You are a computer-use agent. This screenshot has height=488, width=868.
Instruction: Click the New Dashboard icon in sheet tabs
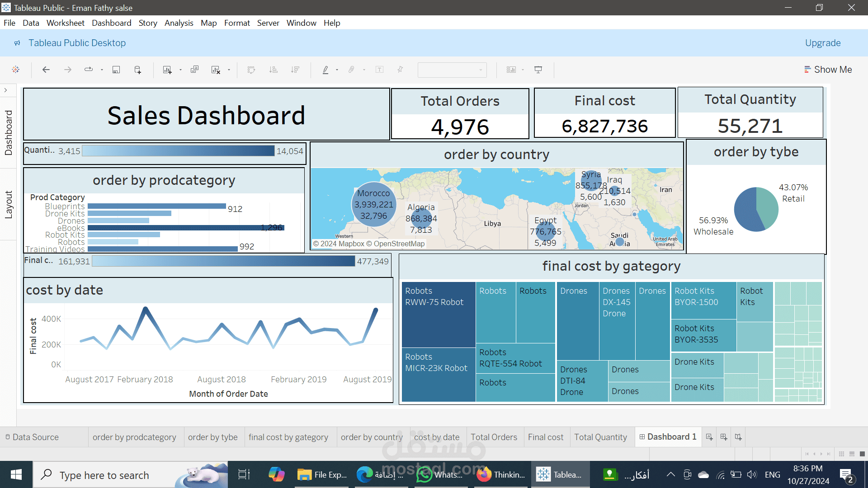click(724, 437)
